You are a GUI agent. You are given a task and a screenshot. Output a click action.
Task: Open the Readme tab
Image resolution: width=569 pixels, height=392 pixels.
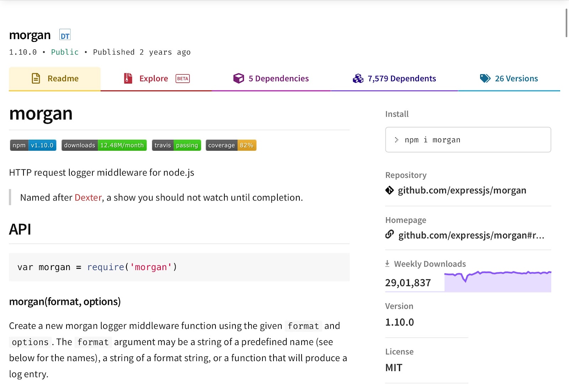55,79
